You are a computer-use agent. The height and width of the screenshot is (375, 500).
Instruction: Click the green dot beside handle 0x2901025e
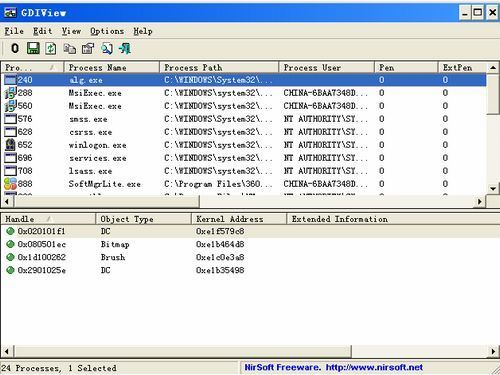pos(10,270)
